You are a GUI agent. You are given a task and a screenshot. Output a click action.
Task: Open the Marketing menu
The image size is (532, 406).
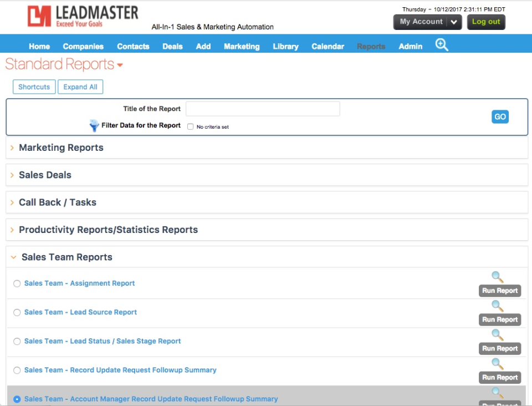point(241,46)
